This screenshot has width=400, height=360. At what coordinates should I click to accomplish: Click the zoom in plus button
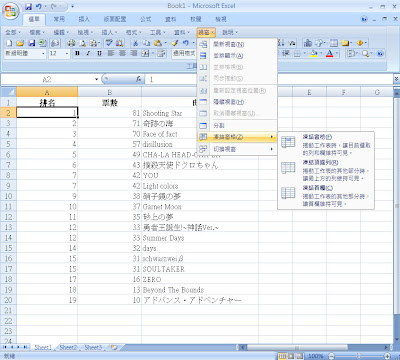point(387,356)
